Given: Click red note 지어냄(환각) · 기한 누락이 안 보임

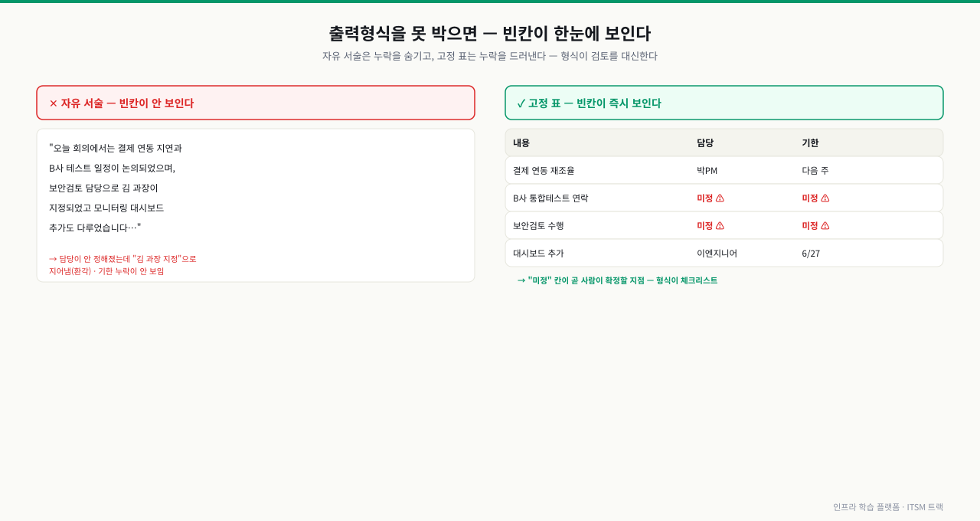Looking at the screenshot, I should pos(106,271).
